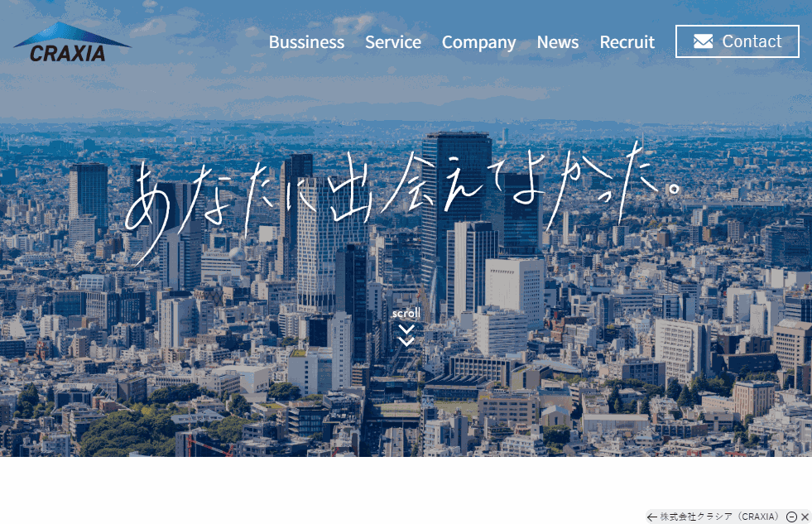
Task: Open the Bussiness menu item
Action: click(306, 42)
